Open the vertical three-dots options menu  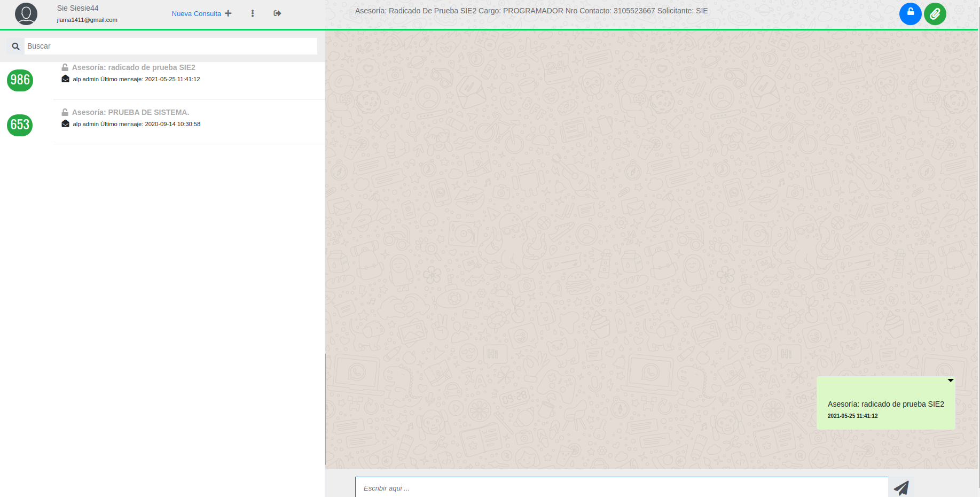click(253, 13)
